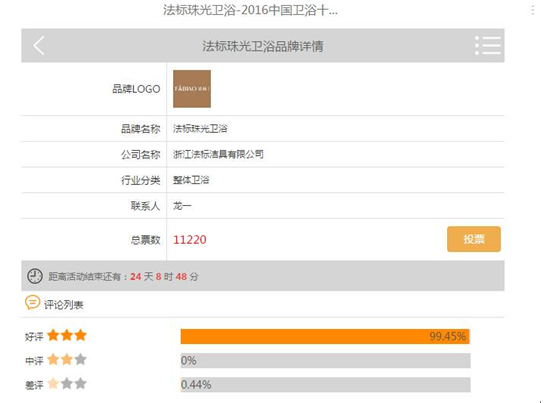This screenshot has width=553, height=403.
Task: Click the 法标珠光卫浴品牌详情 header title
Action: click(x=263, y=46)
